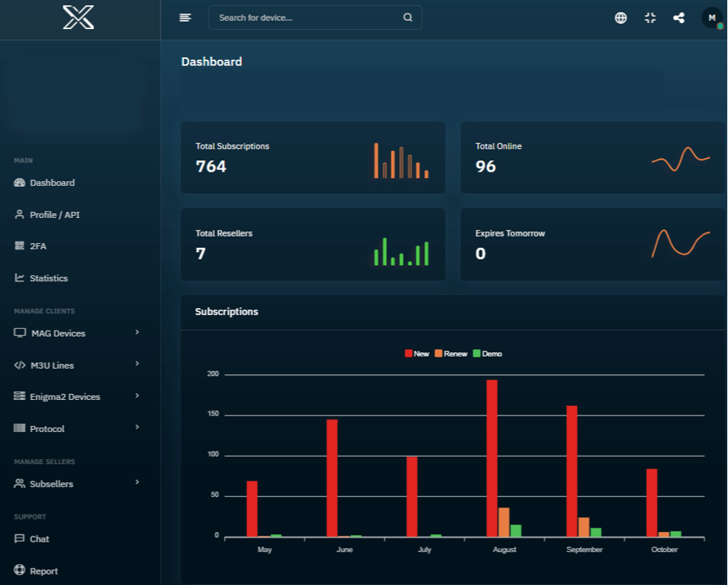
Task: Toggle the Demo series in chart legend
Action: 487,353
